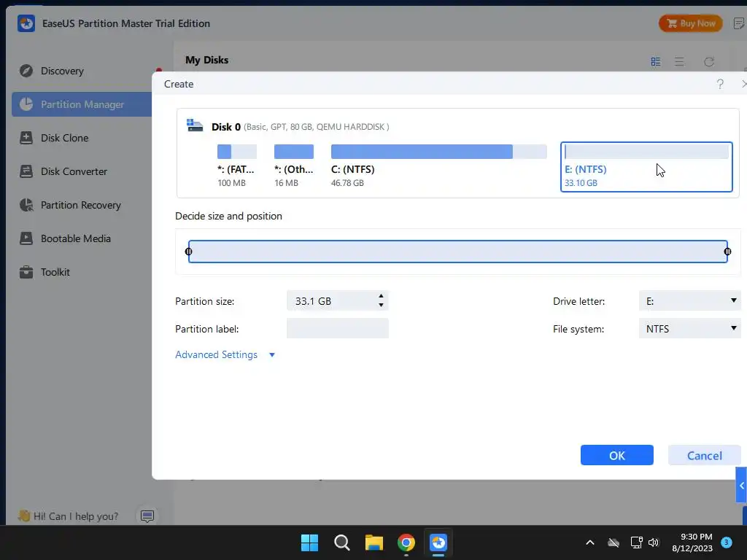Open the clock and date panel
The height and width of the screenshot is (560, 747).
[692, 542]
